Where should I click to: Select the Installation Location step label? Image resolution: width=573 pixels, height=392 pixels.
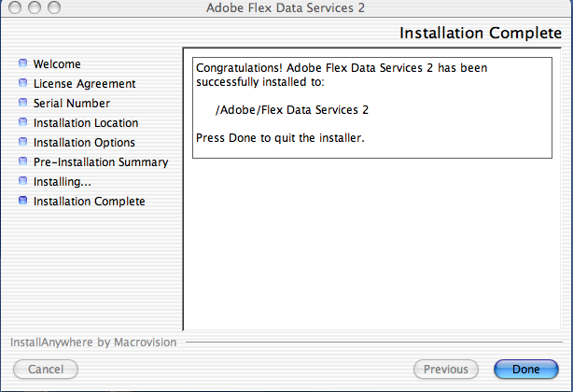click(x=86, y=123)
